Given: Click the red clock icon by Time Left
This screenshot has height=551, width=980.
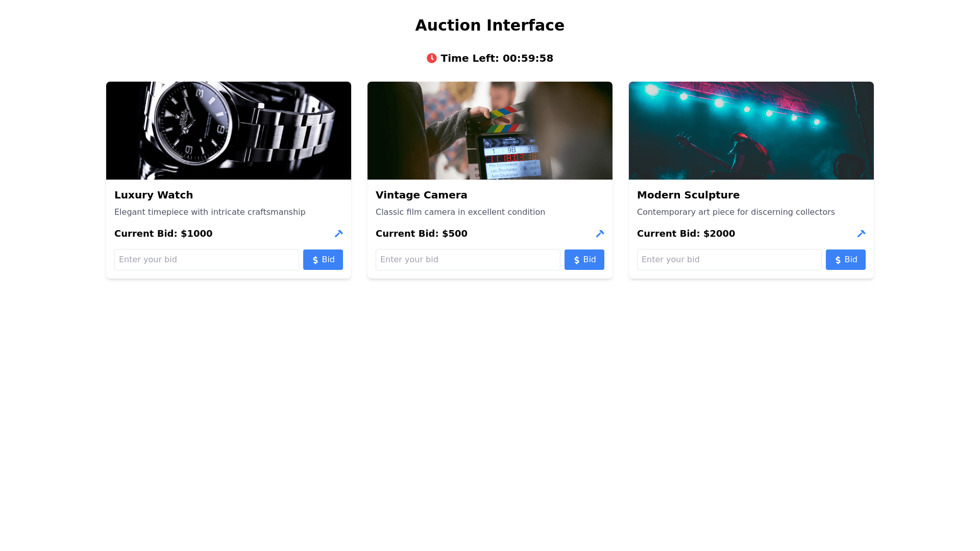Looking at the screenshot, I should click(432, 58).
